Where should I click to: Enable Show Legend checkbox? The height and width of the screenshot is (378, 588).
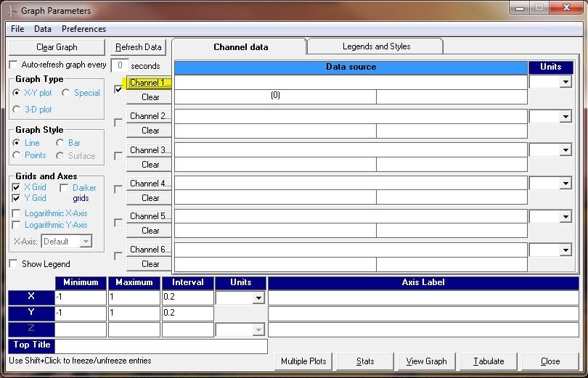tap(14, 264)
